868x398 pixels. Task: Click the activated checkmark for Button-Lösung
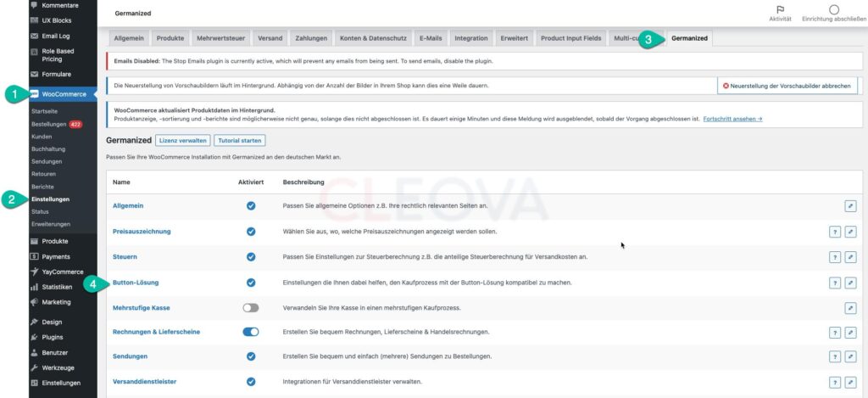pyautogui.click(x=251, y=283)
